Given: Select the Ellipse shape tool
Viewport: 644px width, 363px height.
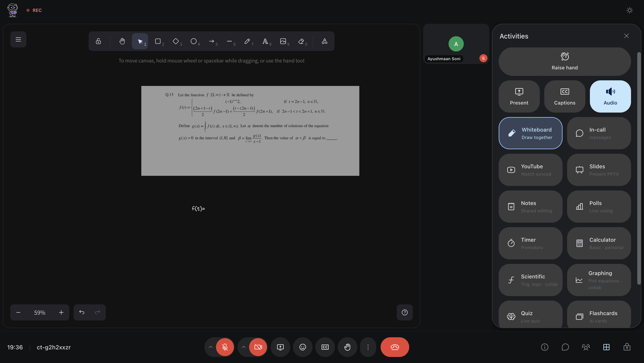Looking at the screenshot, I should [x=194, y=41].
